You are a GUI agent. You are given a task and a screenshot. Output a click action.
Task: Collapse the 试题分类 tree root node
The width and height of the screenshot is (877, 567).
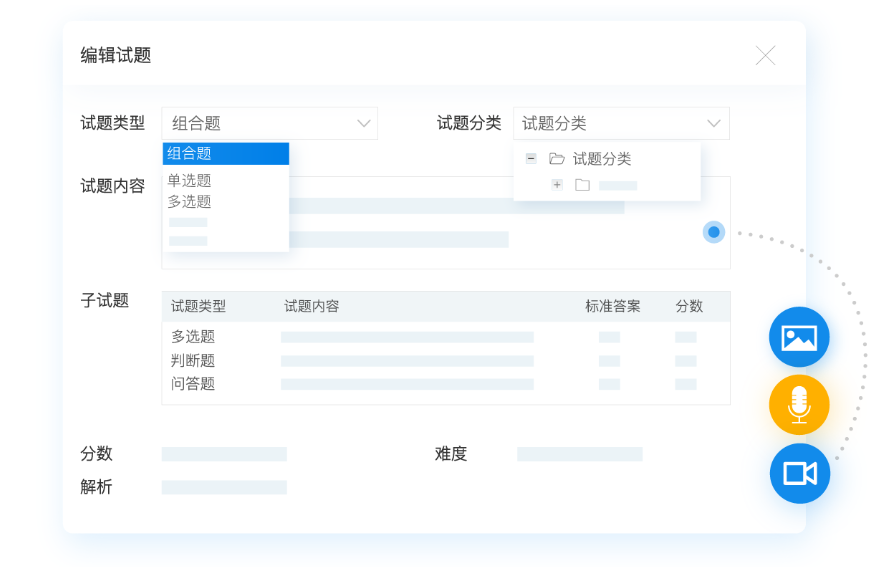pyautogui.click(x=531, y=159)
